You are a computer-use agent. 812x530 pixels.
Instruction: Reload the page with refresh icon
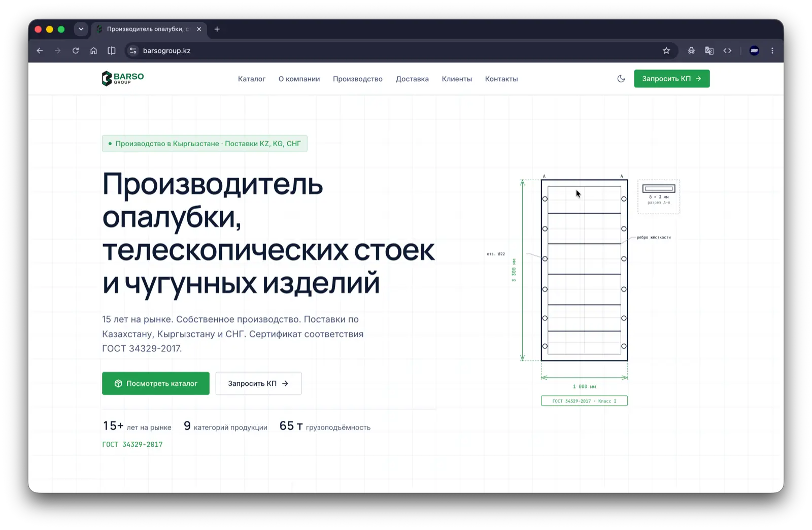click(76, 51)
